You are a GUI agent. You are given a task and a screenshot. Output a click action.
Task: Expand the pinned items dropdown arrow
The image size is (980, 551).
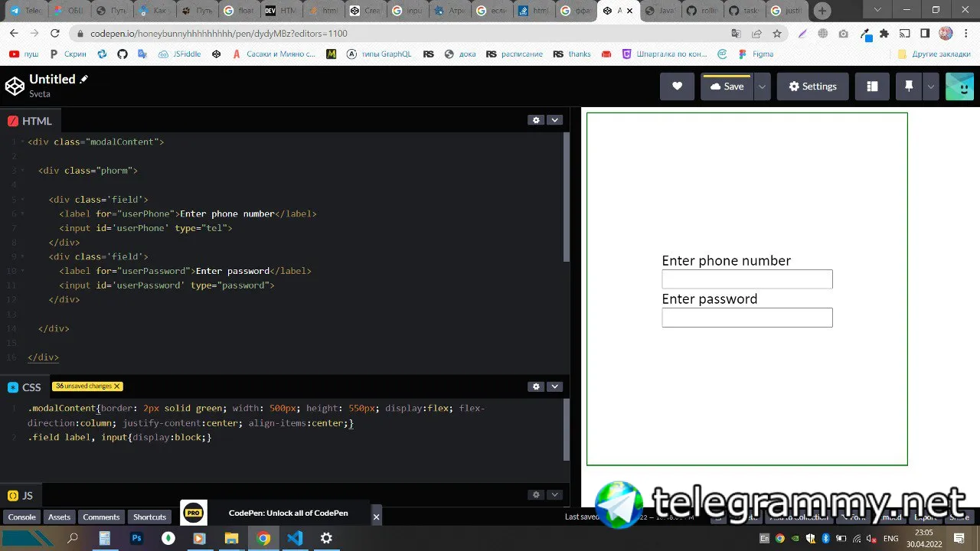[931, 86]
